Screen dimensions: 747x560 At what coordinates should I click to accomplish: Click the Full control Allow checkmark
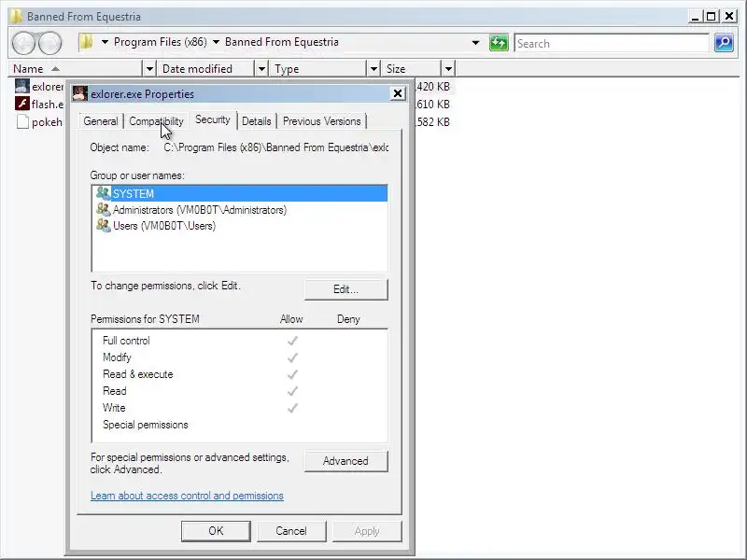(292, 341)
